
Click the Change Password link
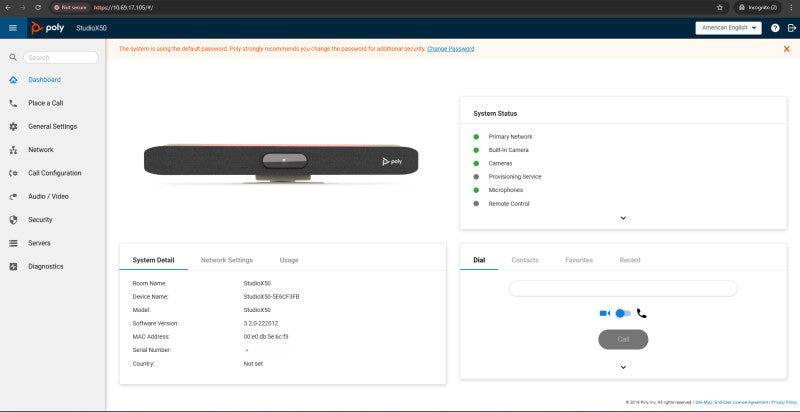(451, 49)
